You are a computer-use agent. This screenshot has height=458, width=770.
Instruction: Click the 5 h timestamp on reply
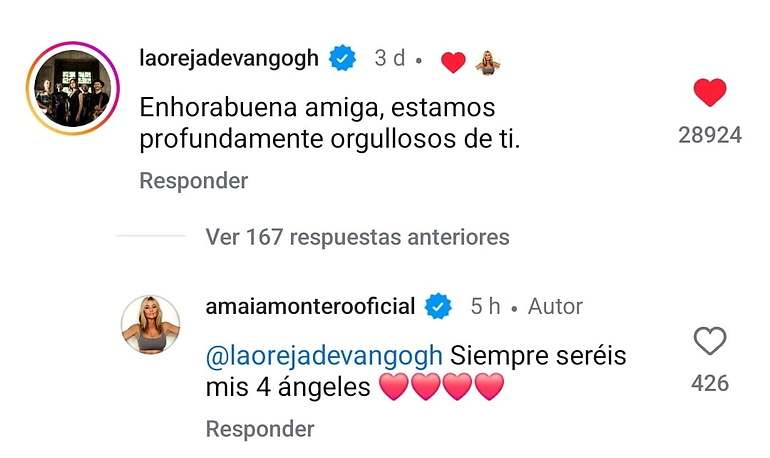[x=485, y=306]
